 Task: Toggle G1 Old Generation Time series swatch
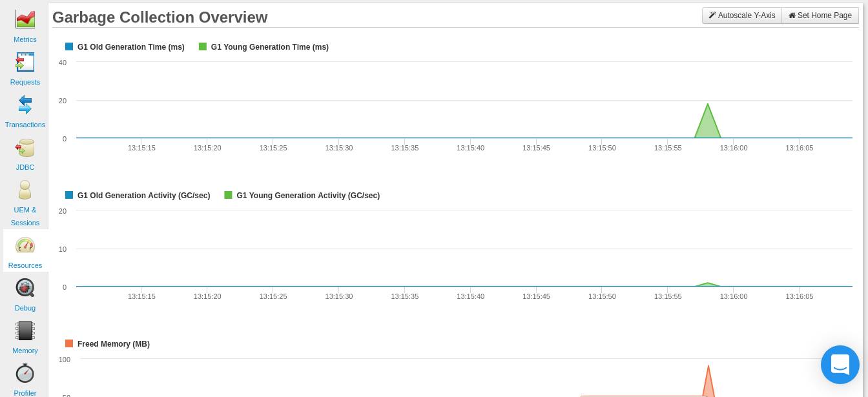pyautogui.click(x=69, y=46)
